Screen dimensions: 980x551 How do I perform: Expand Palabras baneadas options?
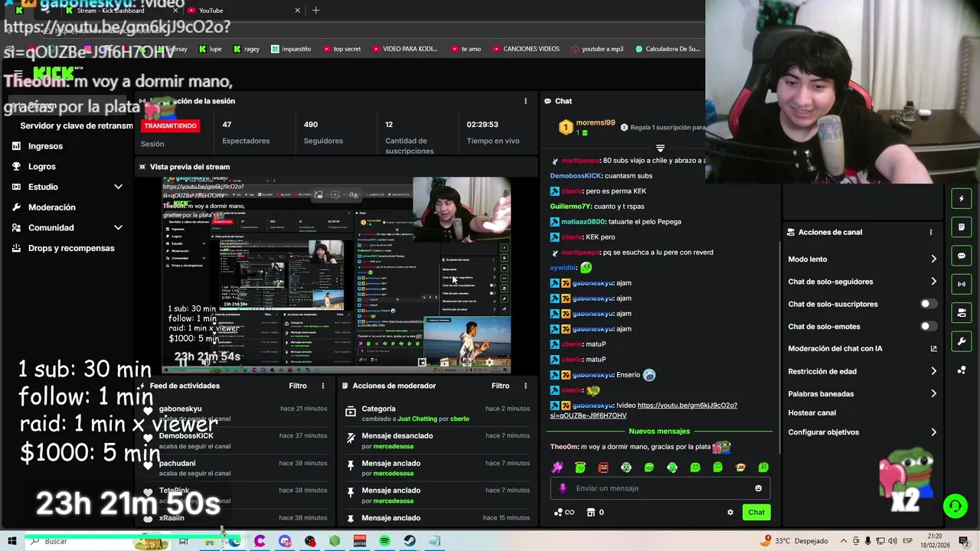pos(933,393)
